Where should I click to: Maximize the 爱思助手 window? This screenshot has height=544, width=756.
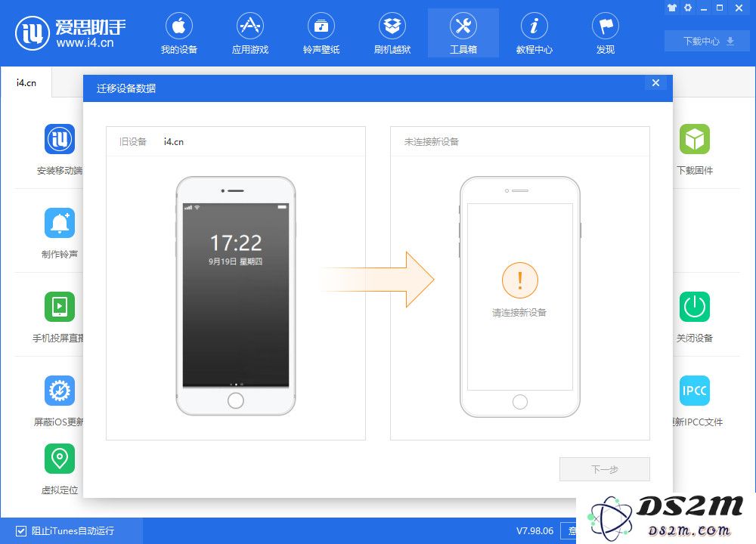[720, 8]
